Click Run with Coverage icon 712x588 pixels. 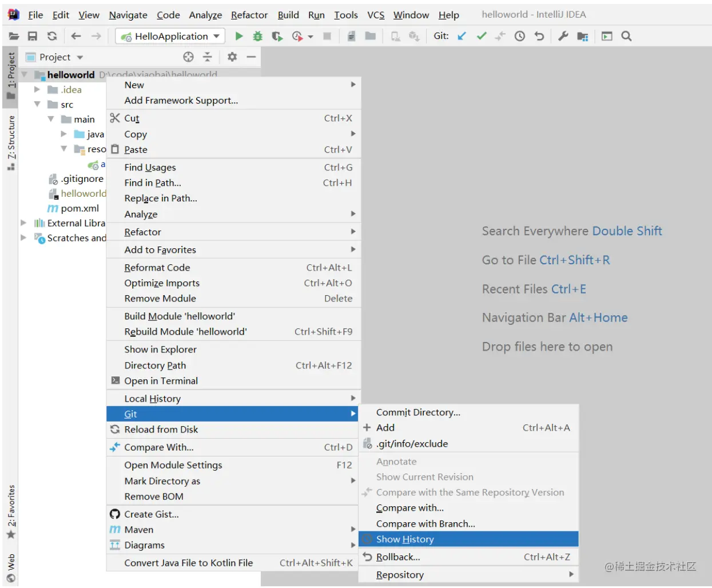pyautogui.click(x=277, y=36)
